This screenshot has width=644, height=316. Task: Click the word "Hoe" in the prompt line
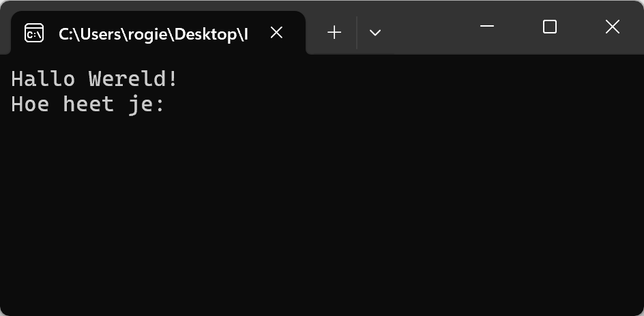[30, 104]
